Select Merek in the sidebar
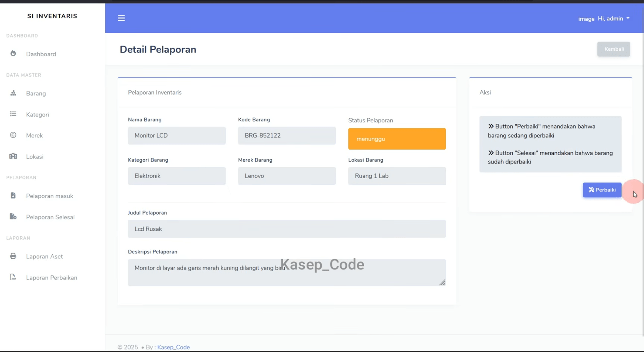Viewport: 644px width, 352px height. coord(34,135)
